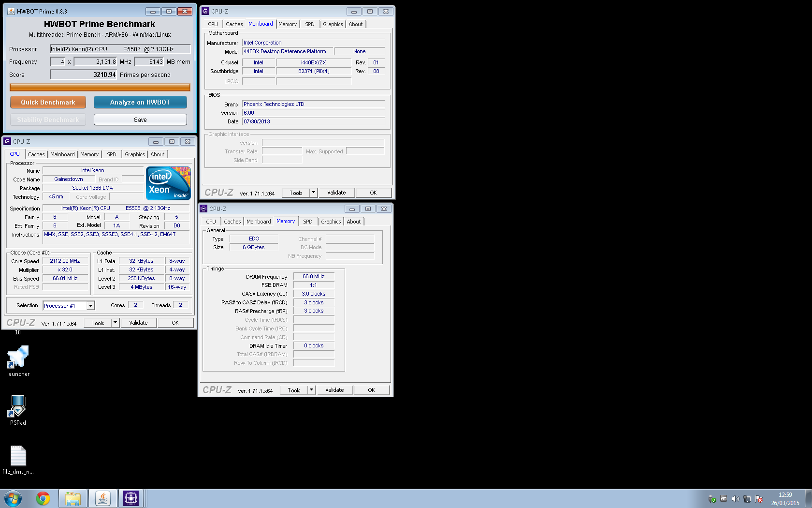Click the multiplier x 32.0 value
812x508 pixels.
point(65,270)
